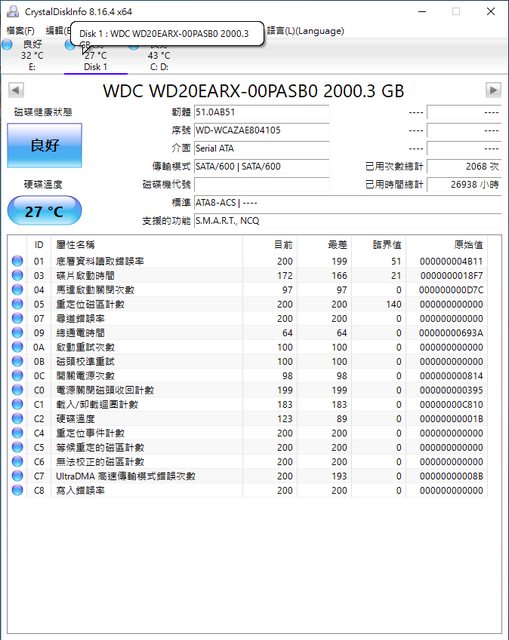Click the status dot for attribute C2
The width and height of the screenshot is (509, 640).
click(x=18, y=418)
